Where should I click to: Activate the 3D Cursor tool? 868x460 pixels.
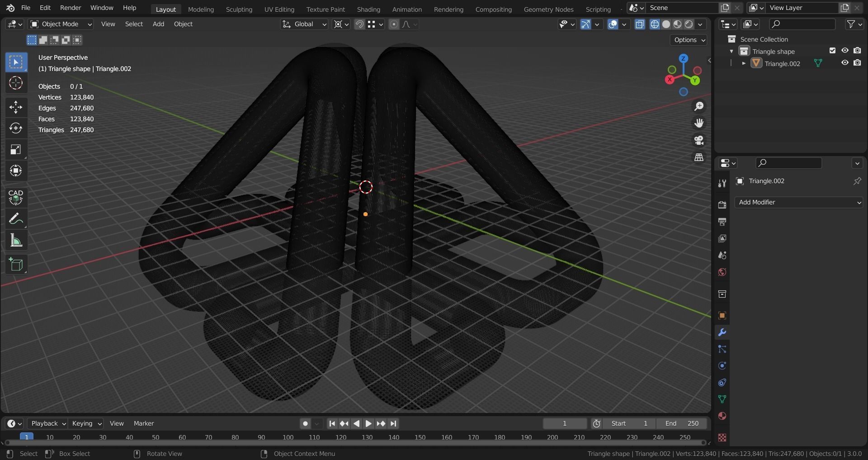[x=16, y=83]
